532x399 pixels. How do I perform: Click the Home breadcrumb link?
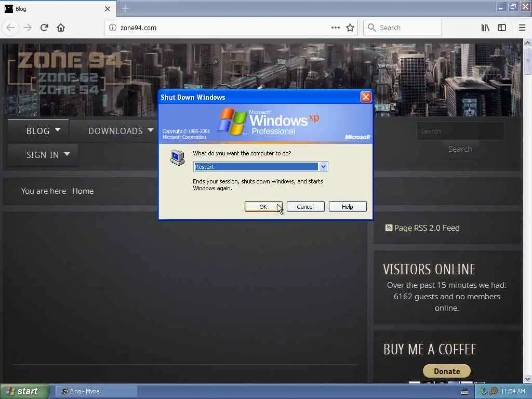click(83, 191)
